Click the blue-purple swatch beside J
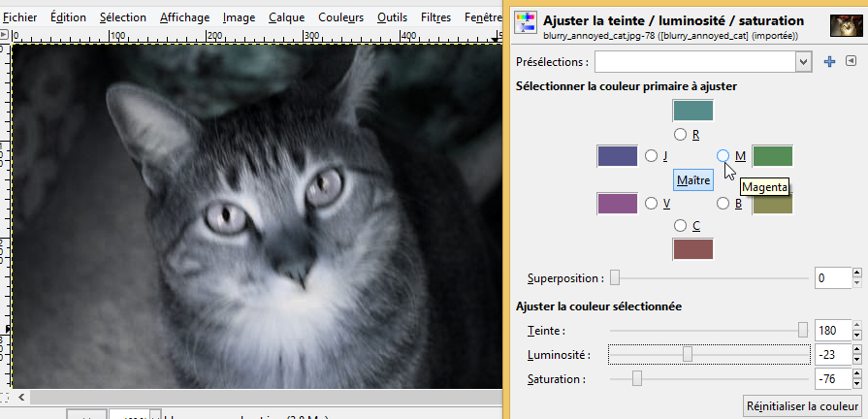Viewport: 868px width, 419px height. tap(617, 156)
